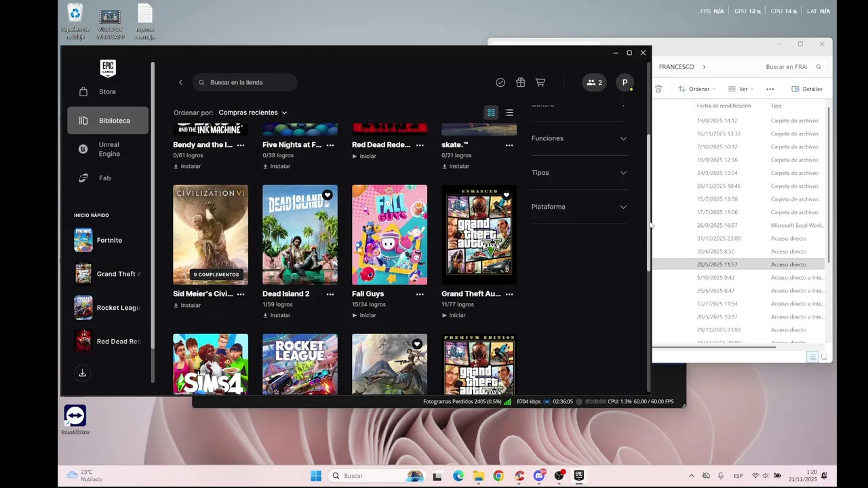Viewport: 868px width, 488px height.
Task: Quick launch Grand Theft Auto from sidebar
Action: tap(107, 274)
